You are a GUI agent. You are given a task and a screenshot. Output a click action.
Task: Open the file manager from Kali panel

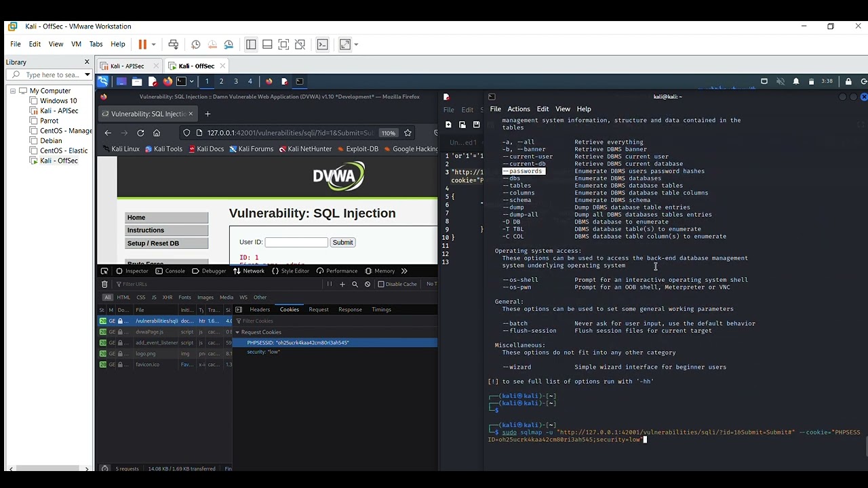tap(137, 81)
